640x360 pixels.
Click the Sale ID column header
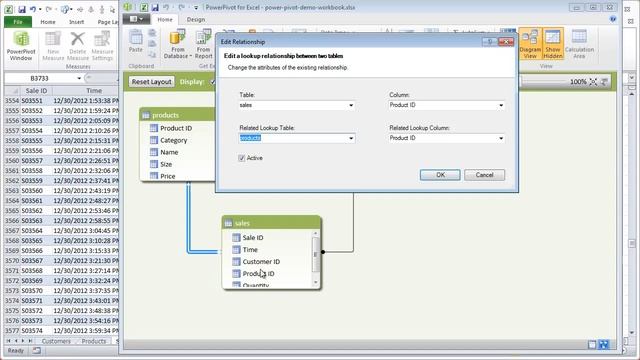pos(36,91)
